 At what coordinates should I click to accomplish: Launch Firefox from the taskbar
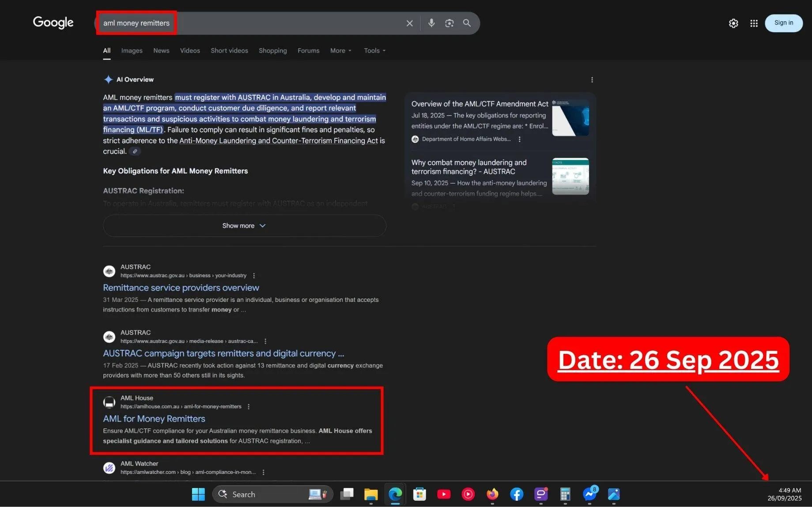click(x=492, y=494)
